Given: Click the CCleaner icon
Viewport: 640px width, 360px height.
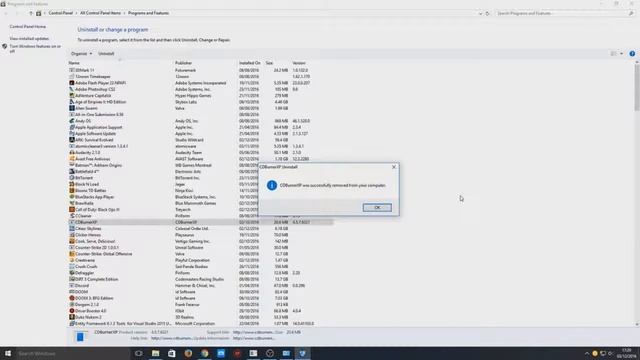Looking at the screenshot, I should coord(72,216).
